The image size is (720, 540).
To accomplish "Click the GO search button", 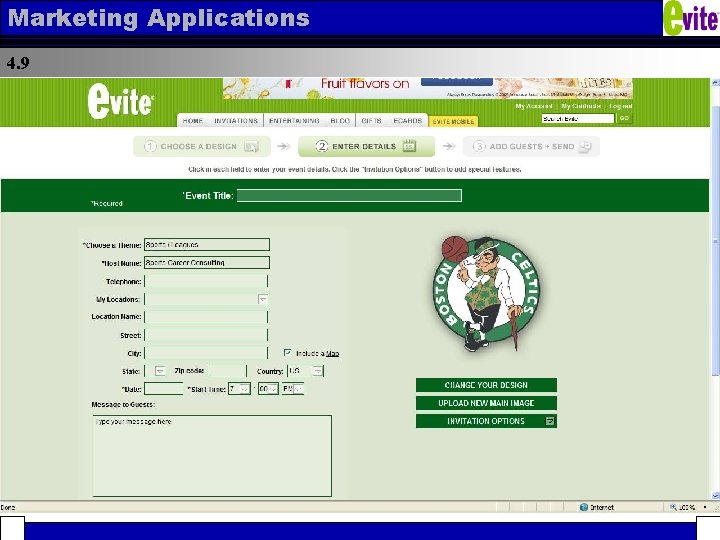I will click(x=624, y=118).
